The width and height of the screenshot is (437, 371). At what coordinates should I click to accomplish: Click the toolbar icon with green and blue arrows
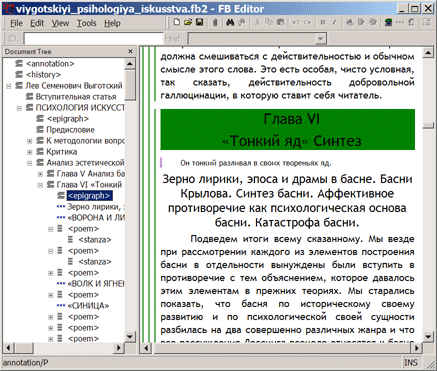coord(388,22)
